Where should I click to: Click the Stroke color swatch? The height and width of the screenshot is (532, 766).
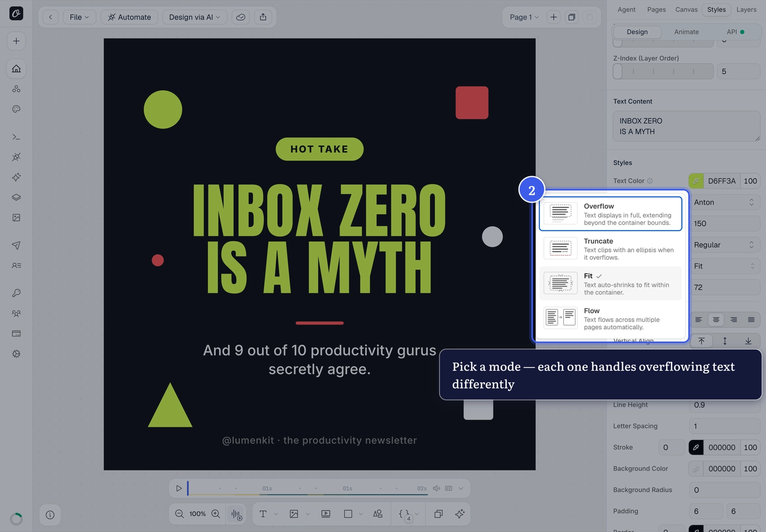point(696,447)
